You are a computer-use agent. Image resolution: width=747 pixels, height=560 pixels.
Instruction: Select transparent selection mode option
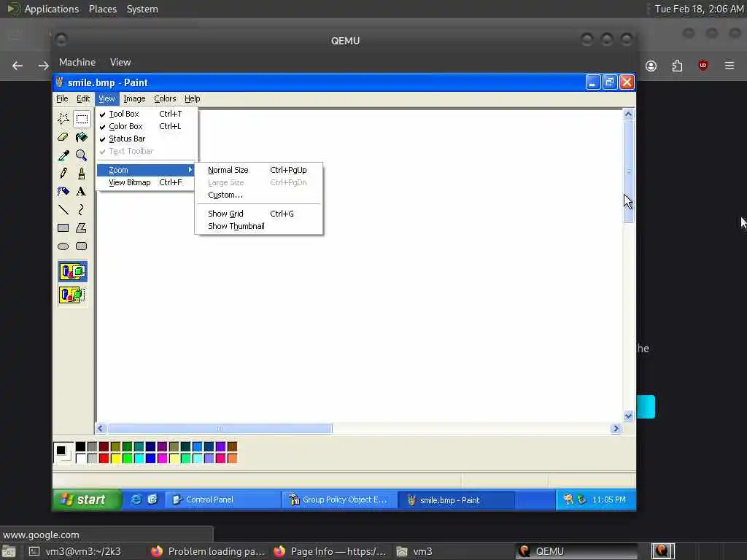point(73,295)
